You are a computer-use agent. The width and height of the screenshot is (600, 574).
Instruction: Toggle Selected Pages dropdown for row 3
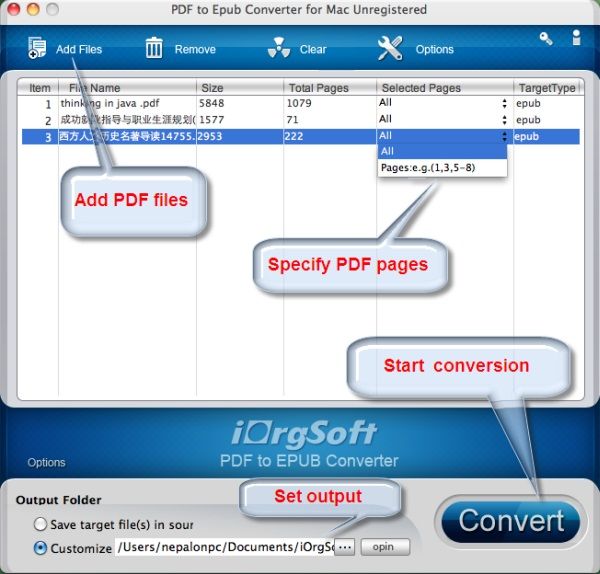504,136
